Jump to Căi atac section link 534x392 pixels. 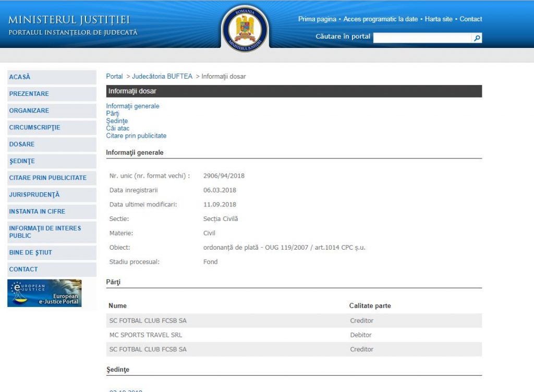(118, 128)
